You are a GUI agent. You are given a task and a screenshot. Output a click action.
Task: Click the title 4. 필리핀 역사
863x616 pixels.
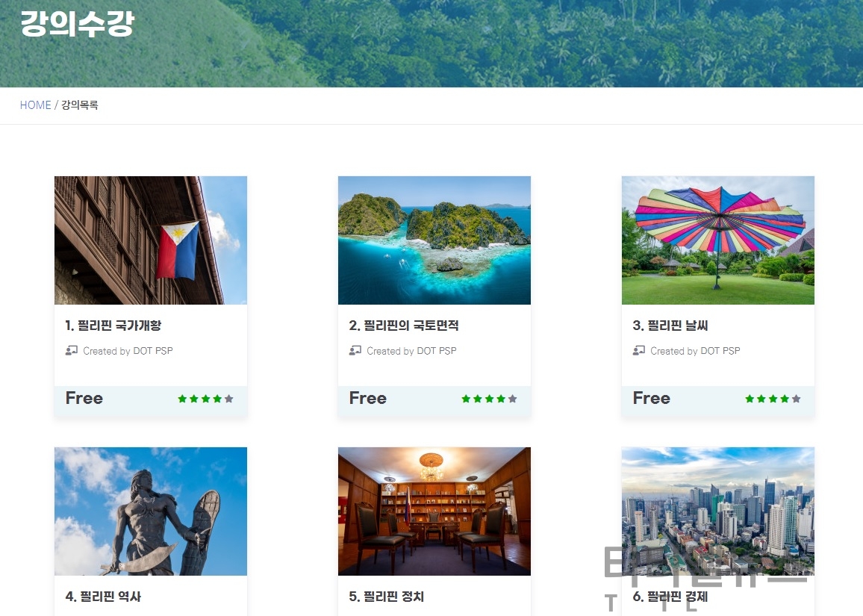103,596
